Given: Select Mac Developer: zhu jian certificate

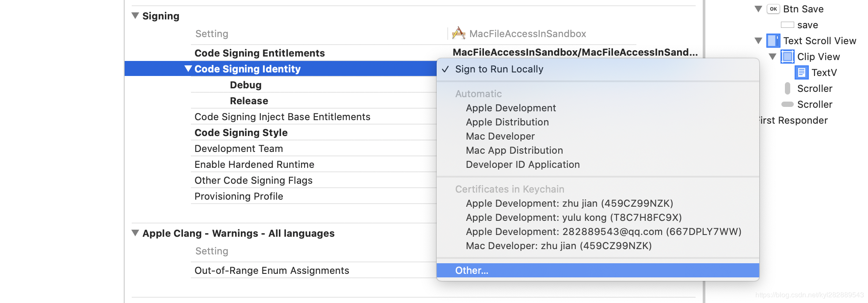Looking at the screenshot, I should tap(559, 246).
